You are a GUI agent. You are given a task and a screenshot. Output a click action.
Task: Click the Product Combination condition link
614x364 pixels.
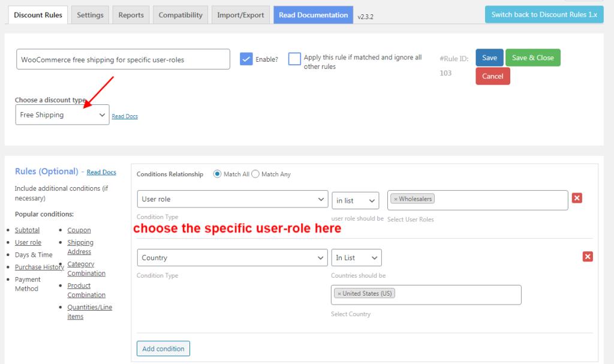coord(86,290)
